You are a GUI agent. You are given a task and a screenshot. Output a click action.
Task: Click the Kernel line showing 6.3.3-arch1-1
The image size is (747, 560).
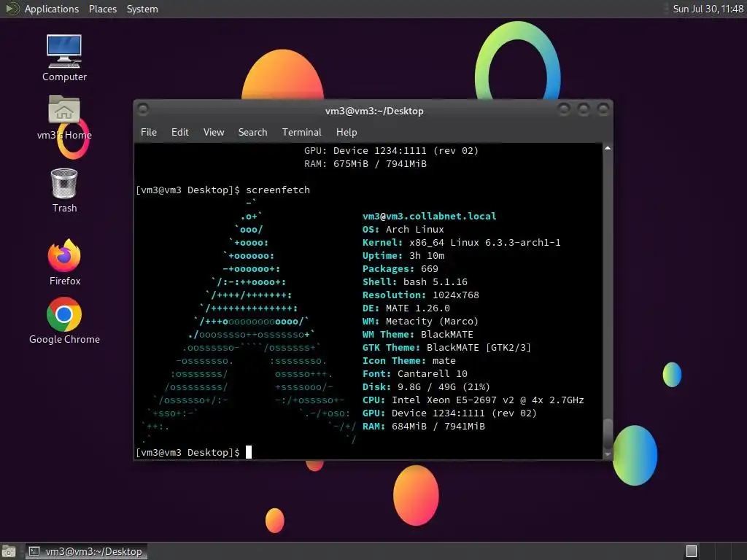[461, 242]
